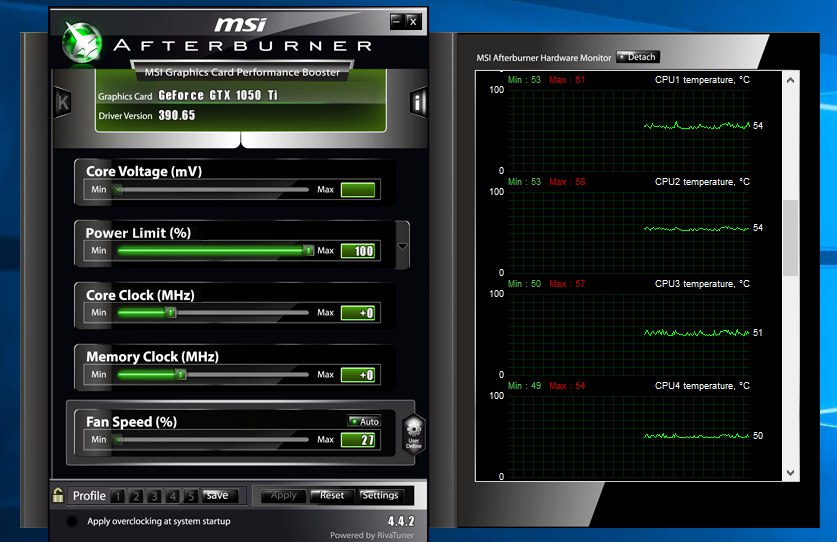
Task: Expand the Power Limit dropdown arrow
Action: 402,246
